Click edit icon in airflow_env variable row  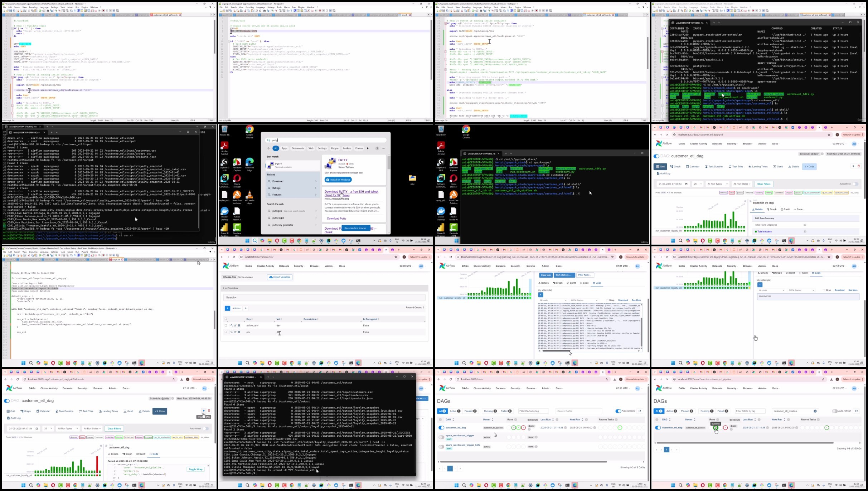(235, 325)
